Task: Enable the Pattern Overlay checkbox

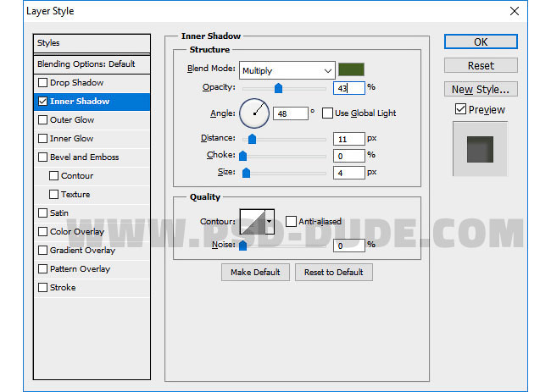Action: pos(42,269)
